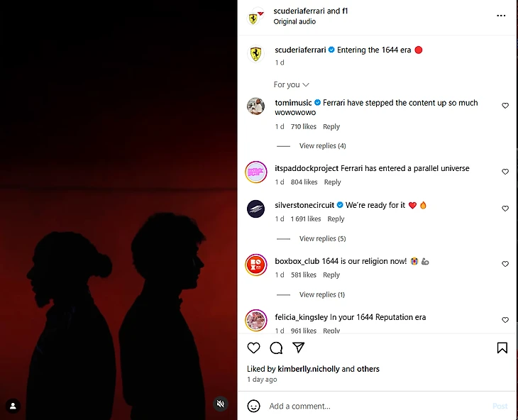This screenshot has height=420, width=518.
Task: Share the post via paper plane icon
Action: [x=298, y=348]
